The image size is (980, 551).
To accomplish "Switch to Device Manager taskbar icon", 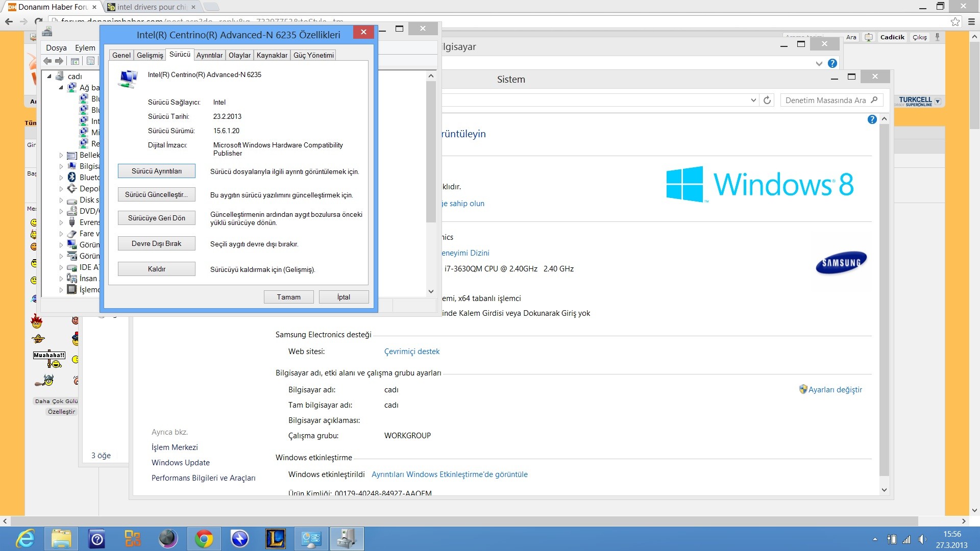I will click(x=347, y=539).
